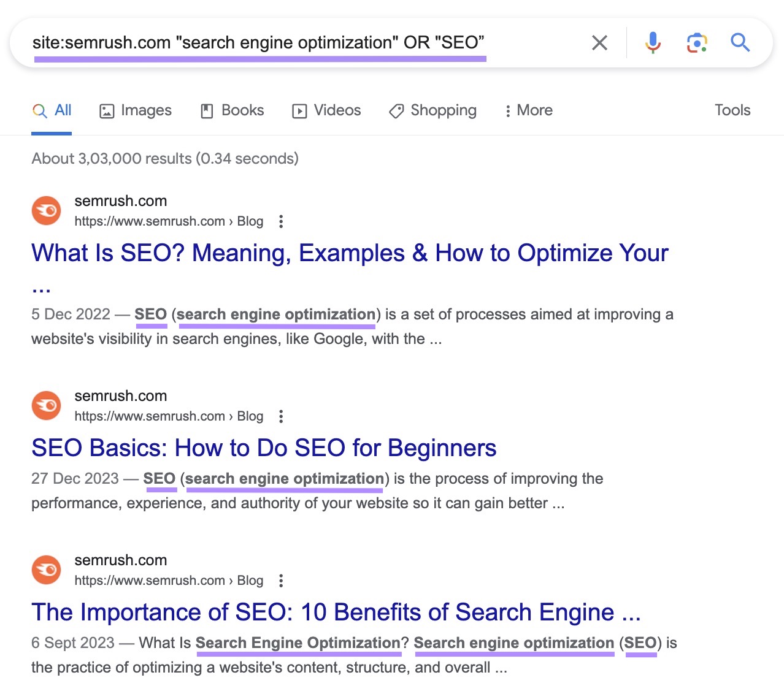
Task: Click the SEO Basics result headline
Action: [264, 448]
